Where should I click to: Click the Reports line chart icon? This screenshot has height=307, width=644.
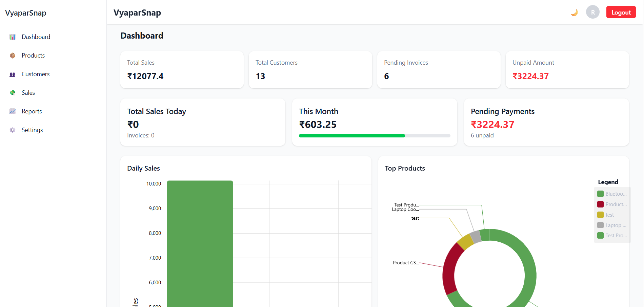[13, 111]
